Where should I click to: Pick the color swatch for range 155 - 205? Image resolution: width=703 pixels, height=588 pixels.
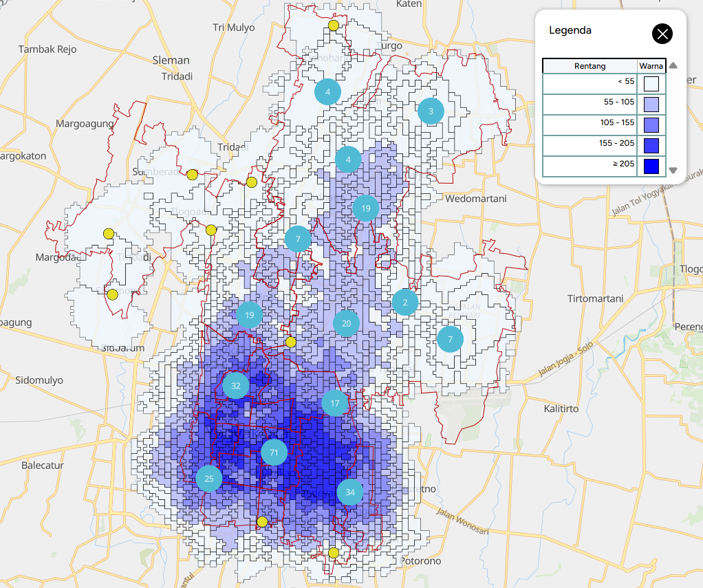[x=651, y=146]
